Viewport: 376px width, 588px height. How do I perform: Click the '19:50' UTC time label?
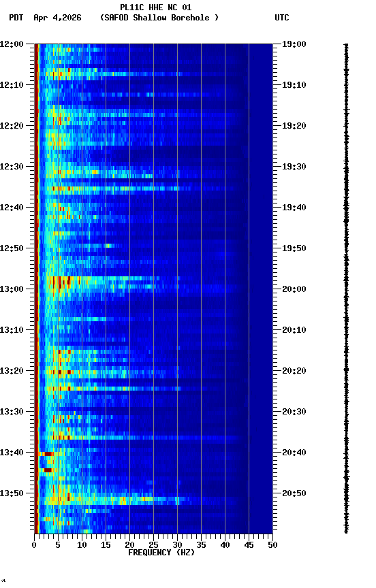(x=294, y=248)
